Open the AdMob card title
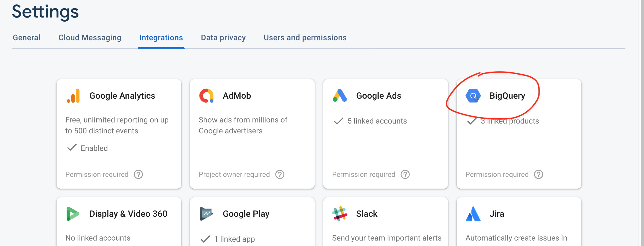This screenshot has width=644, height=246. [x=237, y=96]
